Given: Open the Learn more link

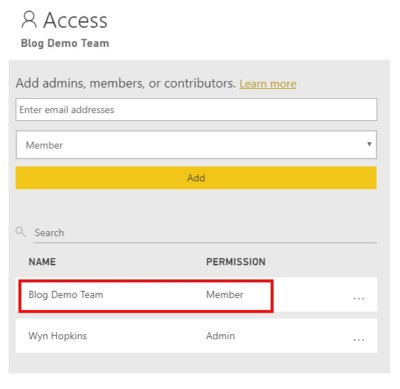Looking at the screenshot, I should click(268, 84).
